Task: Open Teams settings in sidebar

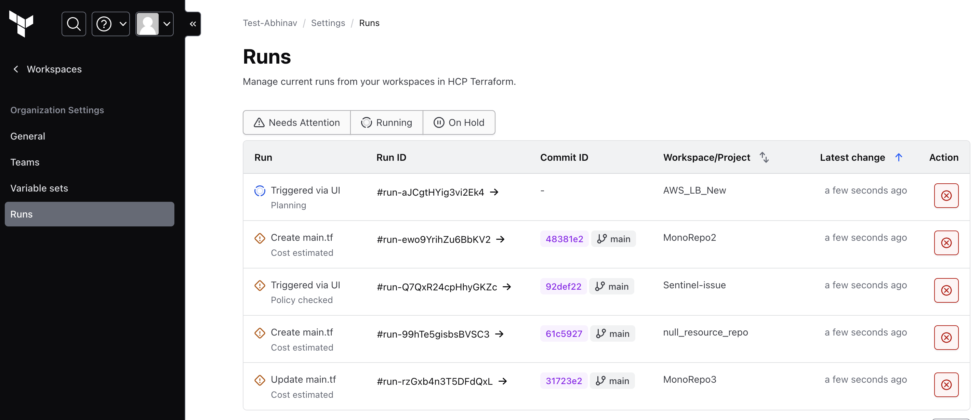Action: tap(25, 162)
